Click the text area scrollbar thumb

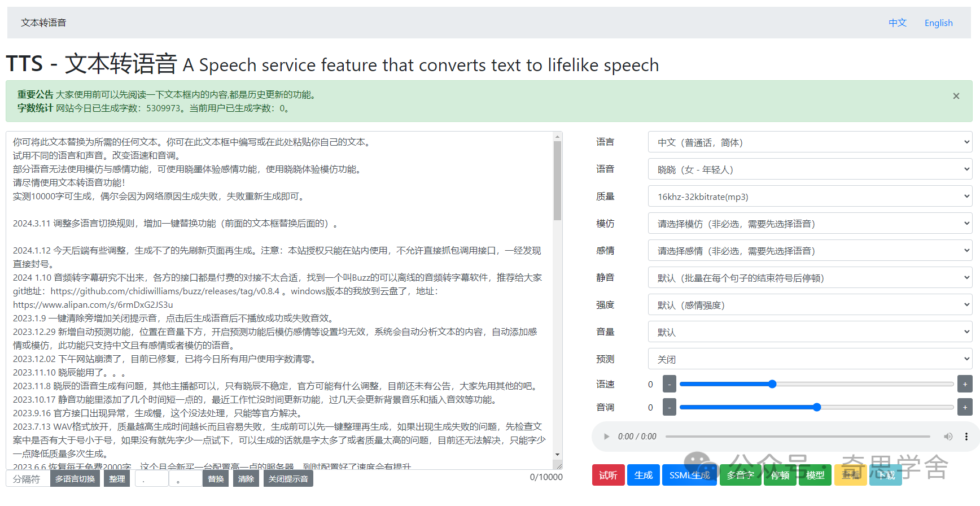coord(558,181)
